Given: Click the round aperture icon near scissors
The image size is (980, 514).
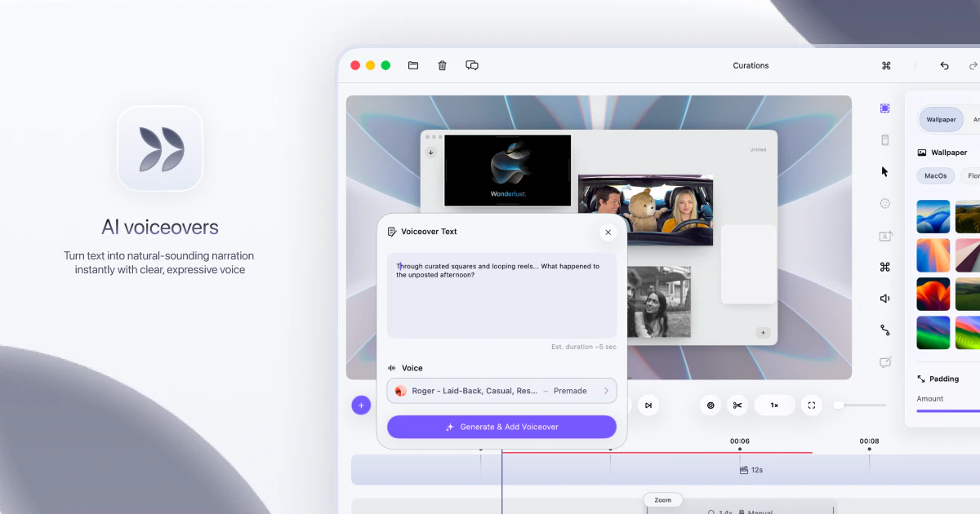Looking at the screenshot, I should pos(710,405).
